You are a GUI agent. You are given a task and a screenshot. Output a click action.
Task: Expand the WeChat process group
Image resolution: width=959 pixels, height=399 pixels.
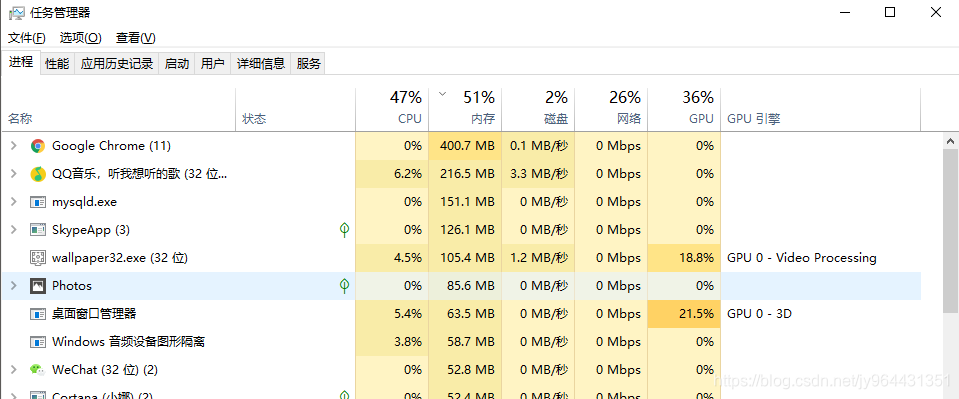point(13,370)
